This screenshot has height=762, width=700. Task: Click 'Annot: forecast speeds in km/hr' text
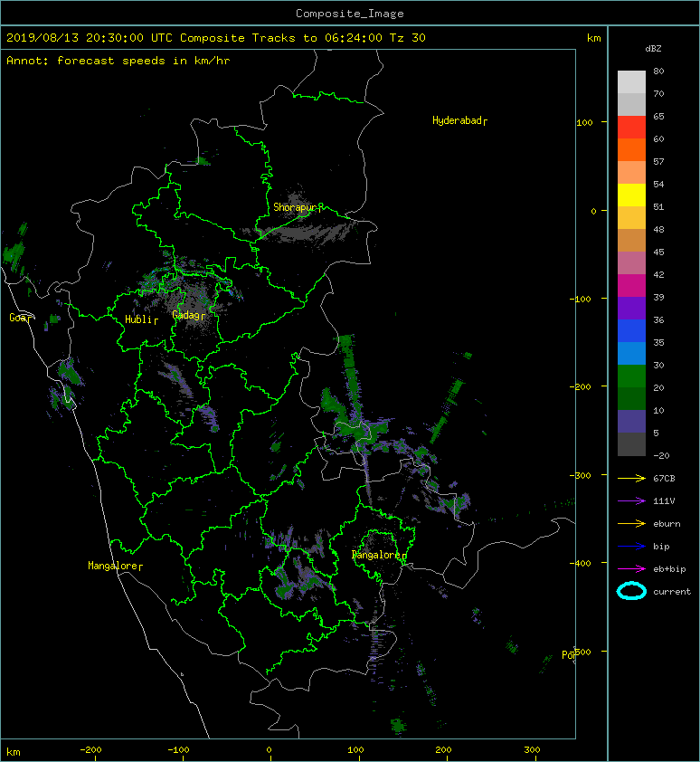click(x=118, y=61)
